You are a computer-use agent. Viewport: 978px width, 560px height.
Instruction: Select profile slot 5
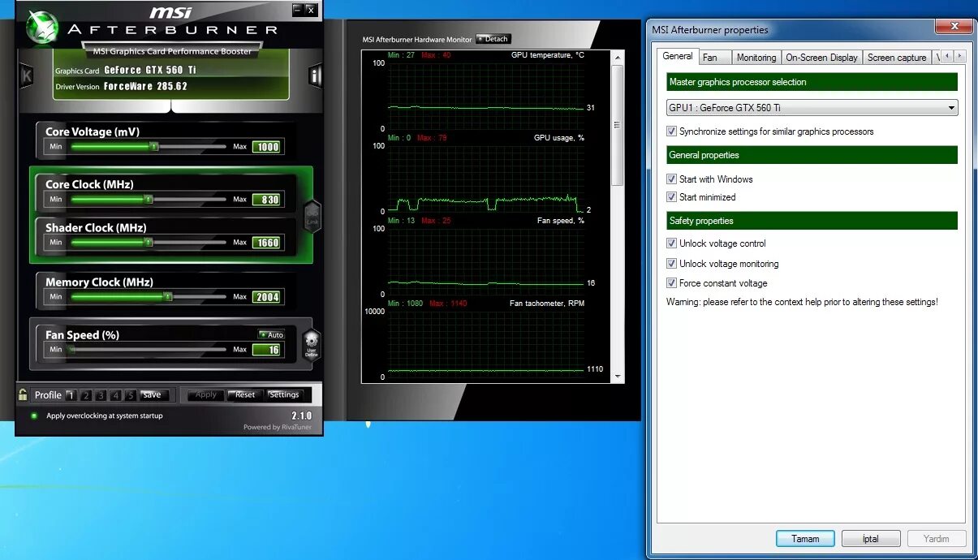(130, 395)
